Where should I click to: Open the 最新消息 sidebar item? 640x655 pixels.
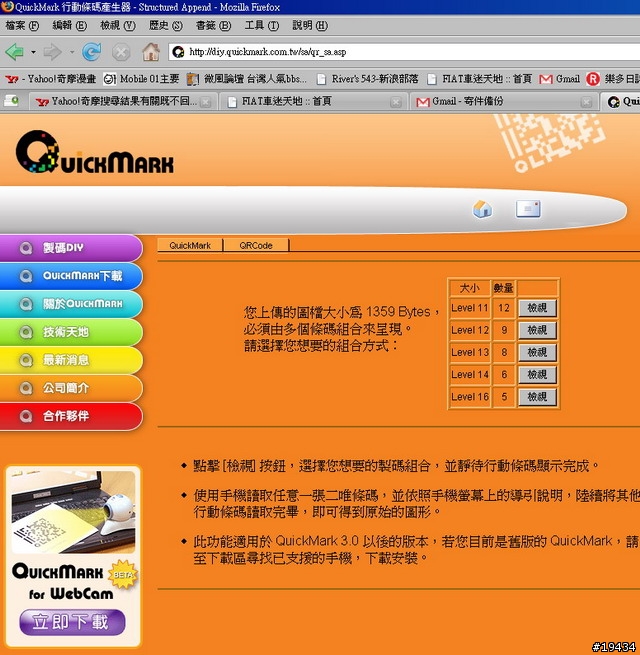click(71, 360)
